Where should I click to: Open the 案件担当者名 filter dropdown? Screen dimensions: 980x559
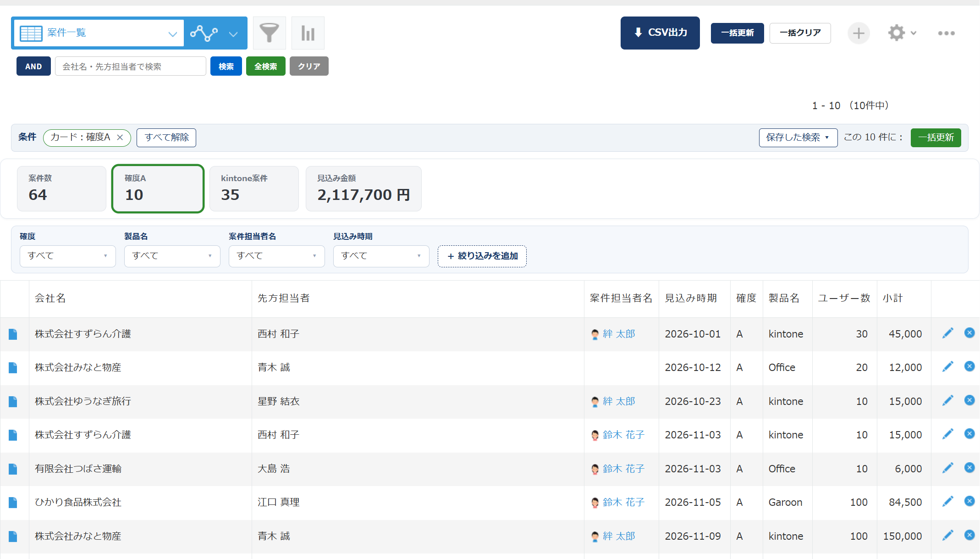click(277, 256)
